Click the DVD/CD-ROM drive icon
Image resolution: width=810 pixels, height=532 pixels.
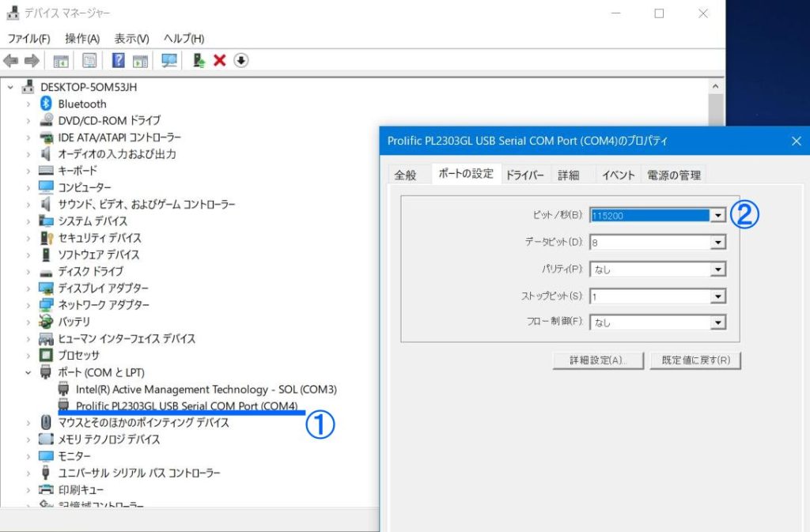coord(46,120)
